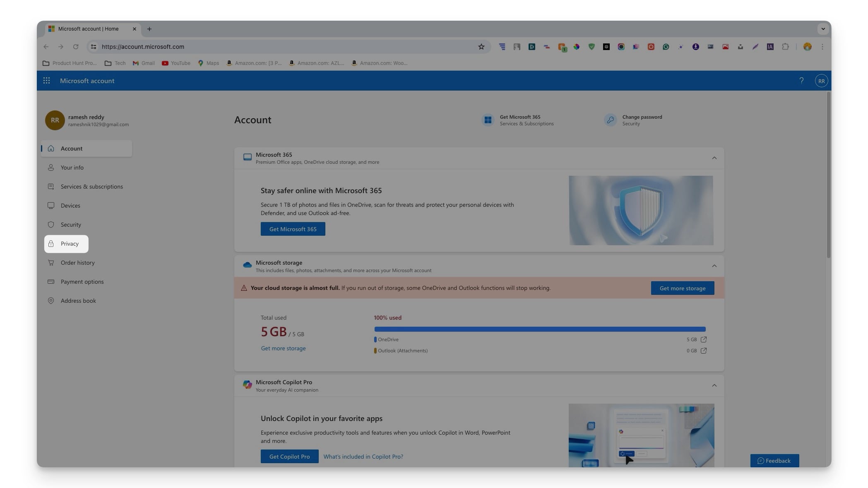Viewport: 868px width, 488px height.
Task: Go back with the browser back arrow
Action: 46,47
